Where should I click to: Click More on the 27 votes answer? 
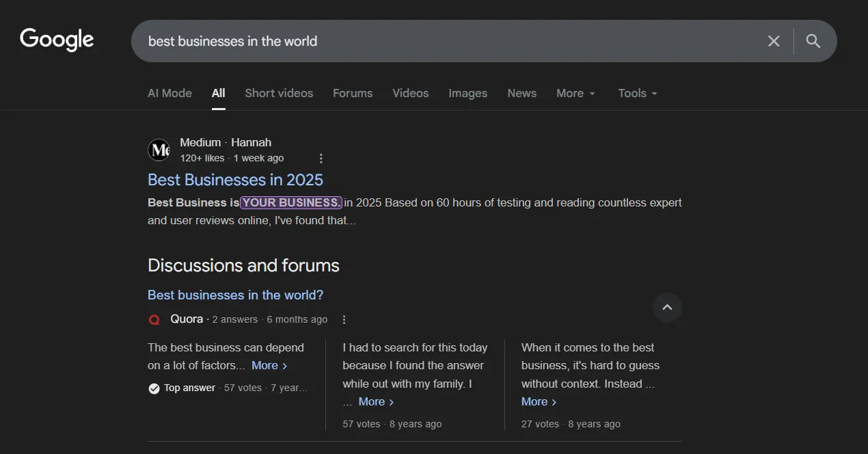click(x=539, y=402)
